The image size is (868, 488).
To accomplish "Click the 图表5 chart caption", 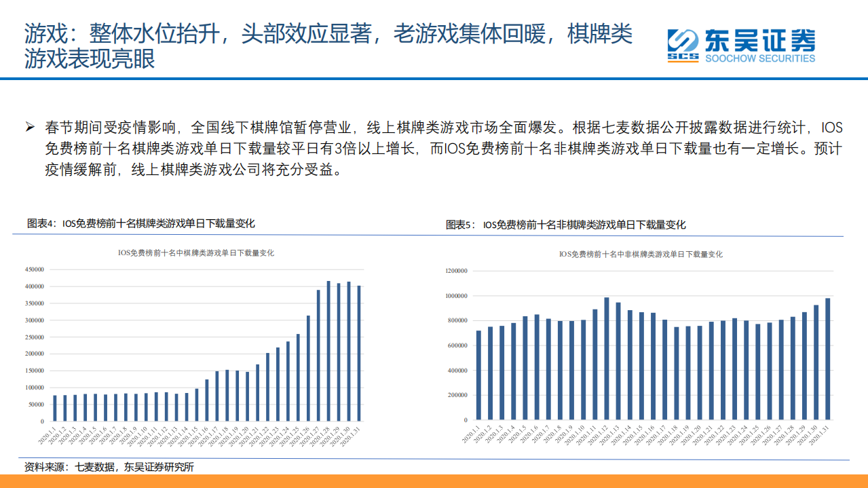I will [x=565, y=225].
